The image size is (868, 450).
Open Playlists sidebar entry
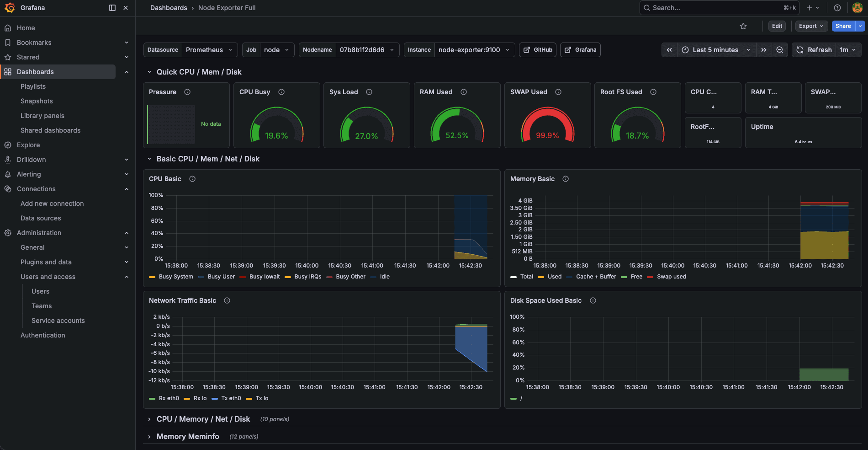(33, 86)
